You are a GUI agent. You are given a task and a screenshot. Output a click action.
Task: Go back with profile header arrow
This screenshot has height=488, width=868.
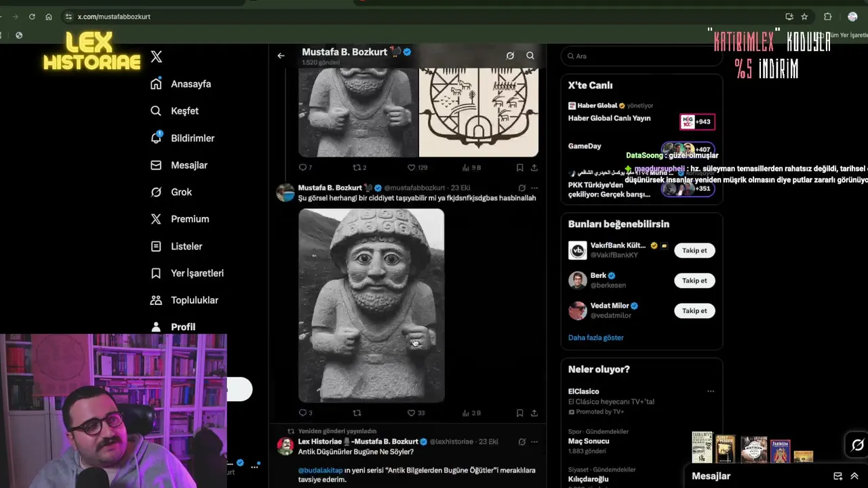click(x=281, y=56)
